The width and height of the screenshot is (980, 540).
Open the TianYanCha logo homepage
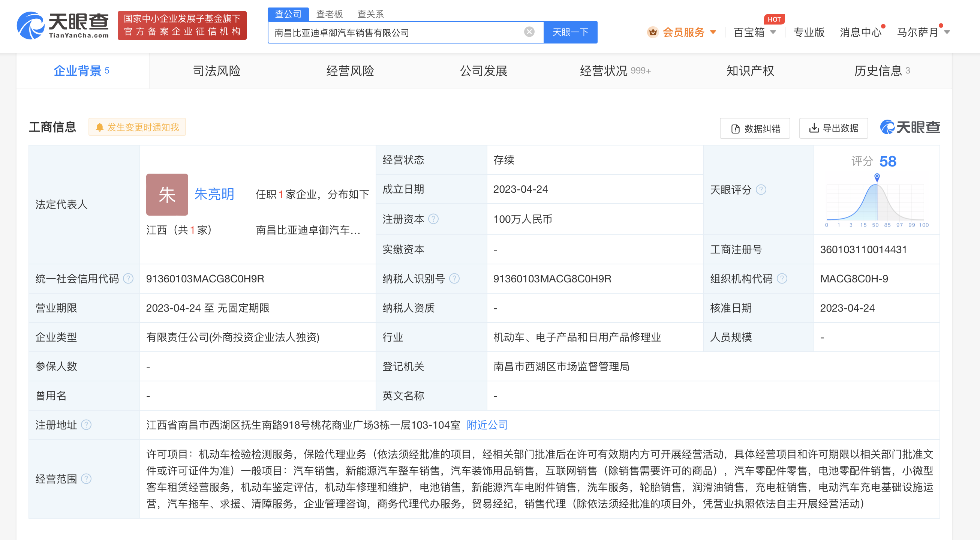[x=63, y=25]
